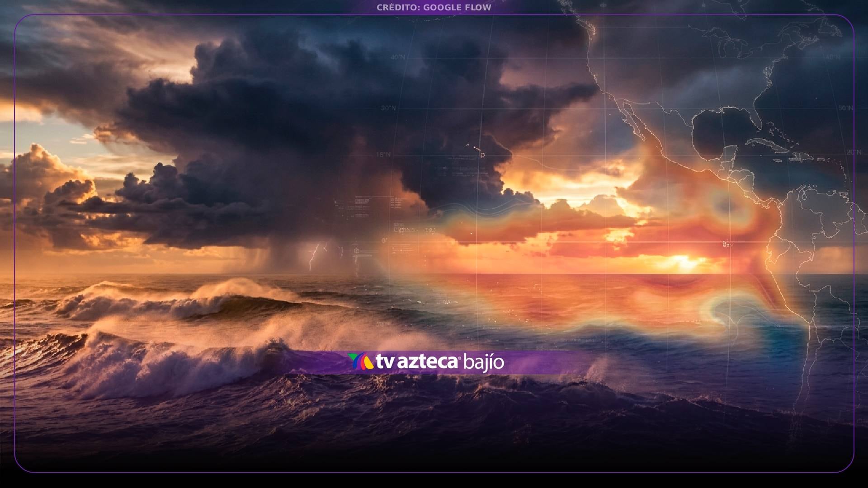Viewport: 868px width, 488px height.
Task: Click the TV Azteca Bajío logo
Action: point(426,362)
